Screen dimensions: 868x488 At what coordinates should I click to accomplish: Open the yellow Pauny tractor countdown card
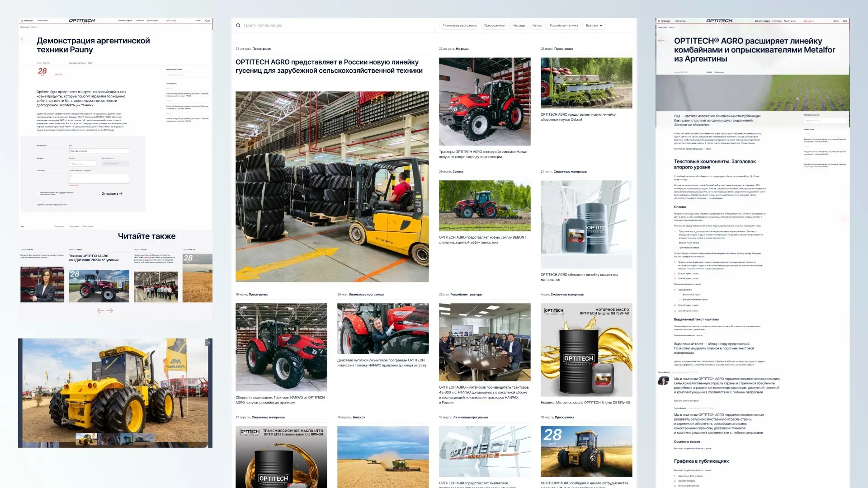click(586, 451)
